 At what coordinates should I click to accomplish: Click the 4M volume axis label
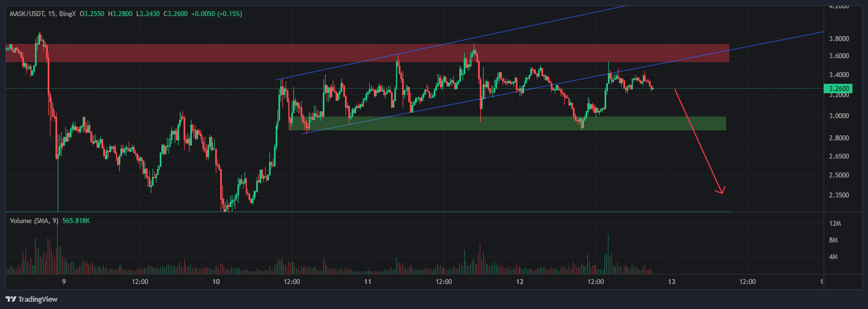click(x=833, y=257)
